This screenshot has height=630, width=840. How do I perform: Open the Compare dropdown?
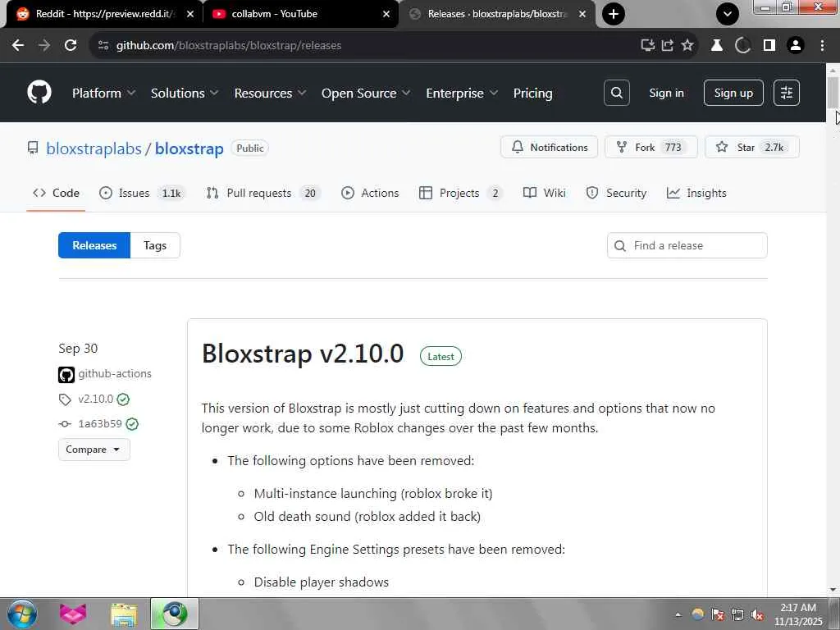coord(94,450)
